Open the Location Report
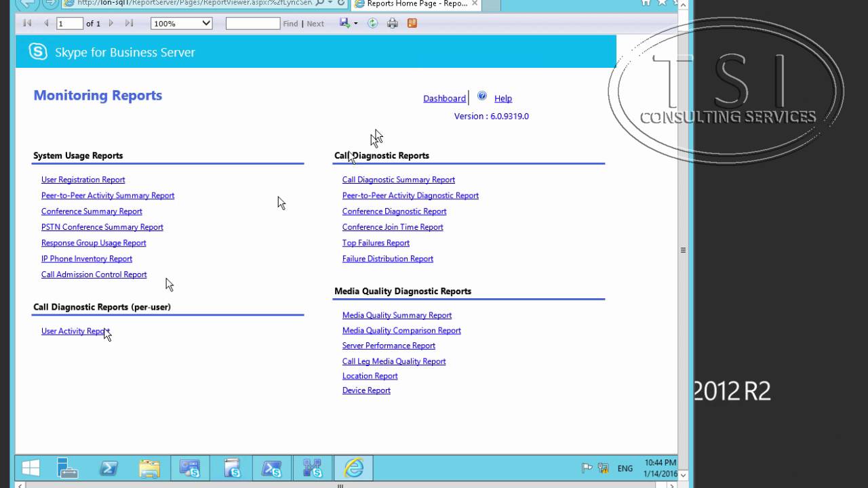 [370, 376]
